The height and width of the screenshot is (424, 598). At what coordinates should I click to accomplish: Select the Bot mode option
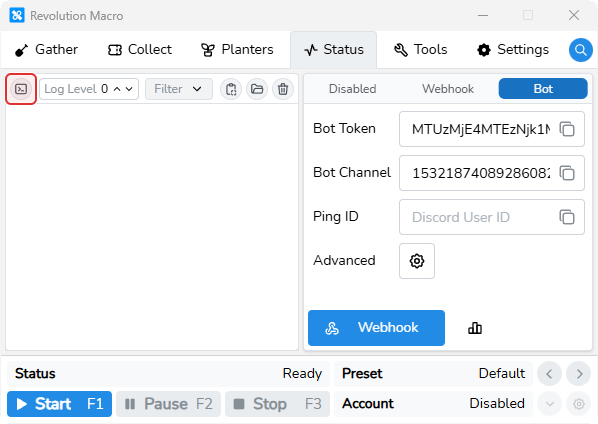543,89
